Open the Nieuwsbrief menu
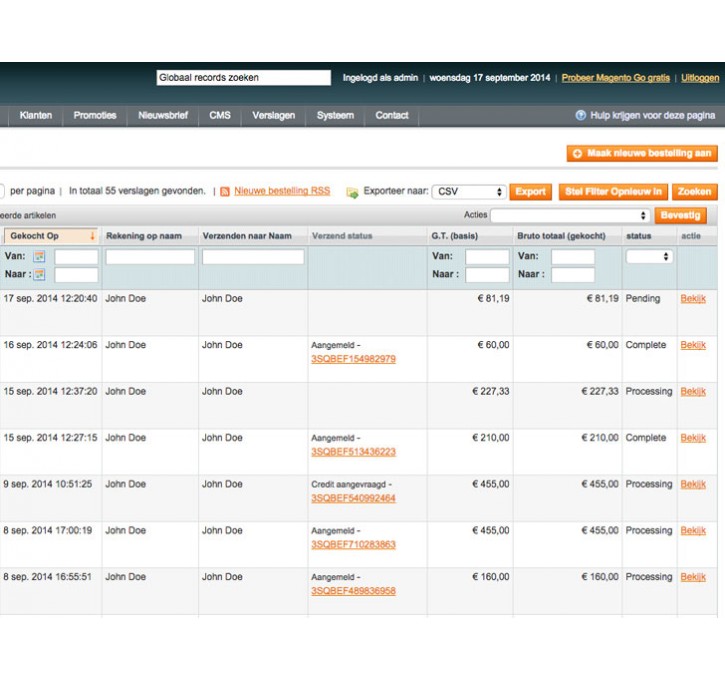Image resolution: width=725 pixels, height=680 pixels. (163, 115)
